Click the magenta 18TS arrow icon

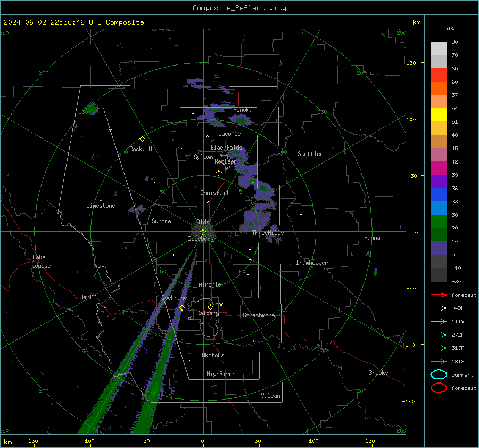click(439, 362)
